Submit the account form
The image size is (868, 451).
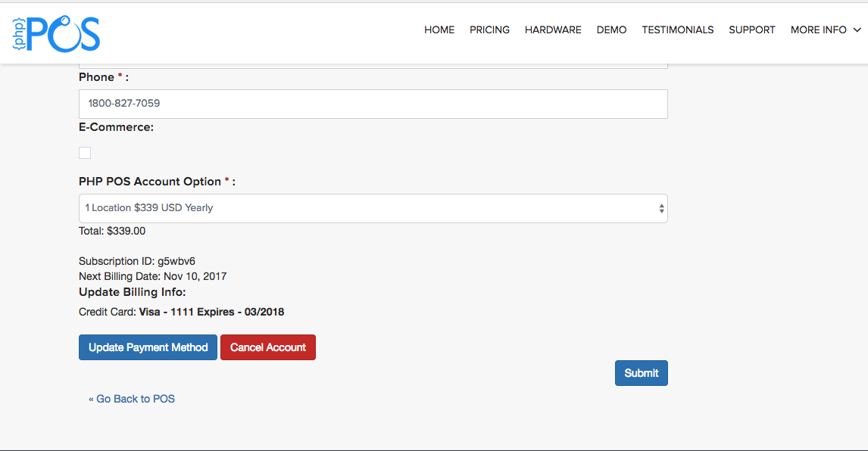coord(641,373)
